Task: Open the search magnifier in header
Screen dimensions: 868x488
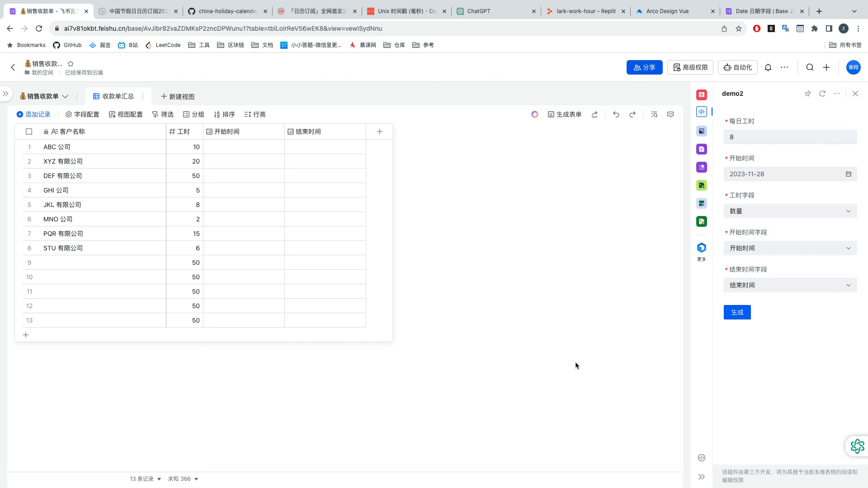Action: pos(810,67)
